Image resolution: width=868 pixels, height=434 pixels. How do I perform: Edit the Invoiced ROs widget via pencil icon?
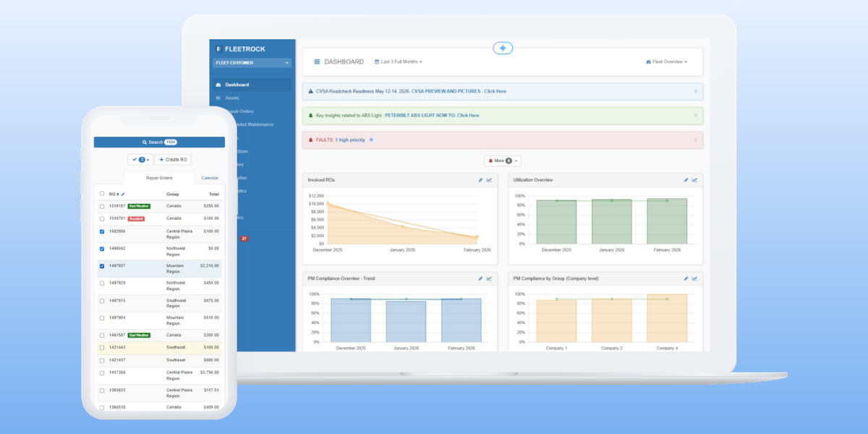(x=481, y=179)
